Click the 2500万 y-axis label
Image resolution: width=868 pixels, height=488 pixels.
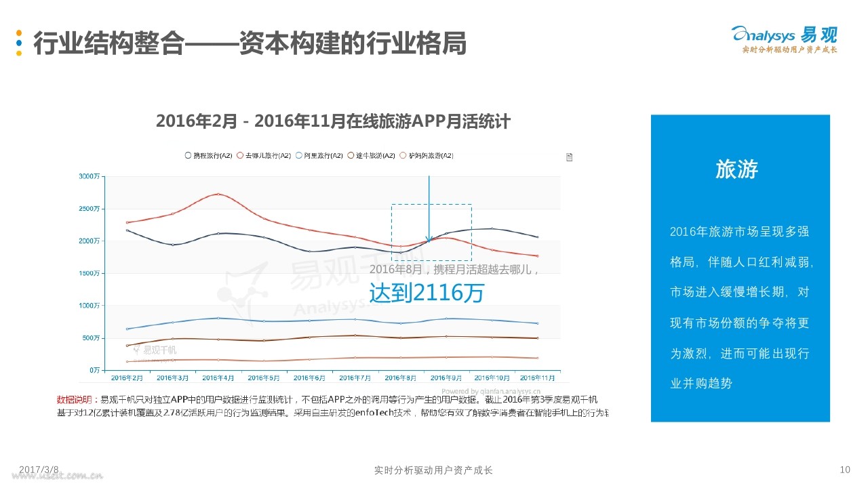[88, 209]
